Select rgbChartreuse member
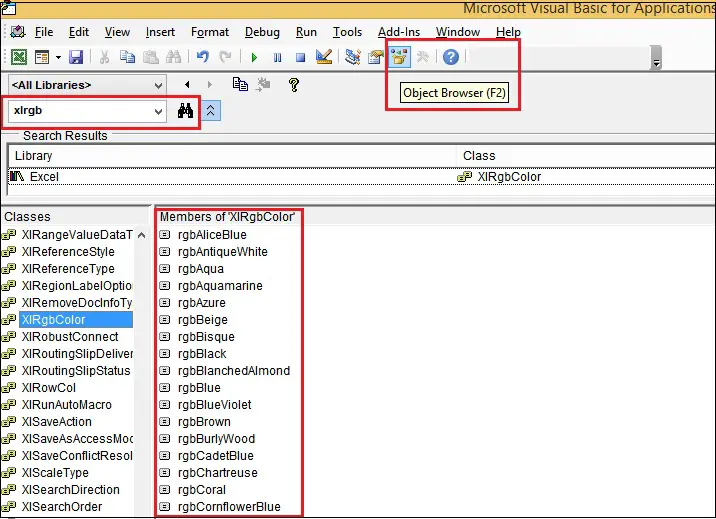This screenshot has height=519, width=716. point(217,473)
